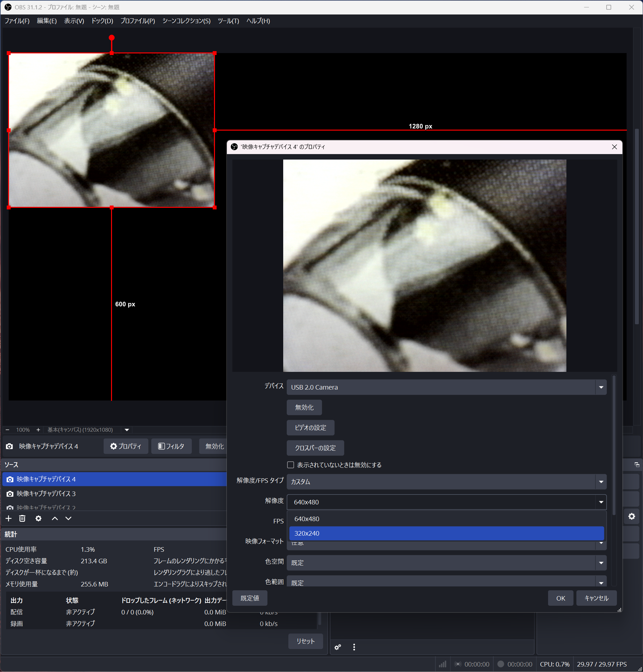Click the properties dialog vertical scrollbar
Viewport: 643px width, 672px height.
point(614,446)
